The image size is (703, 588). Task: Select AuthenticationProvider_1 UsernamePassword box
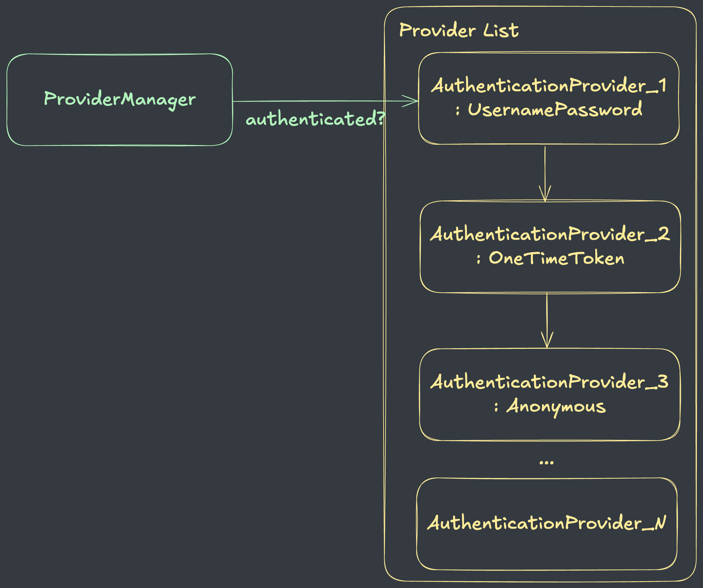pyautogui.click(x=549, y=98)
